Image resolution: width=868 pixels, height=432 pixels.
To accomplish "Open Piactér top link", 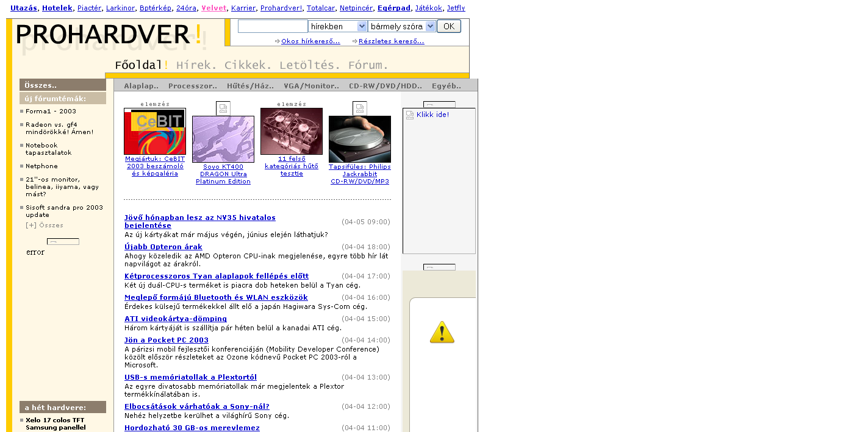I will click(x=89, y=8).
